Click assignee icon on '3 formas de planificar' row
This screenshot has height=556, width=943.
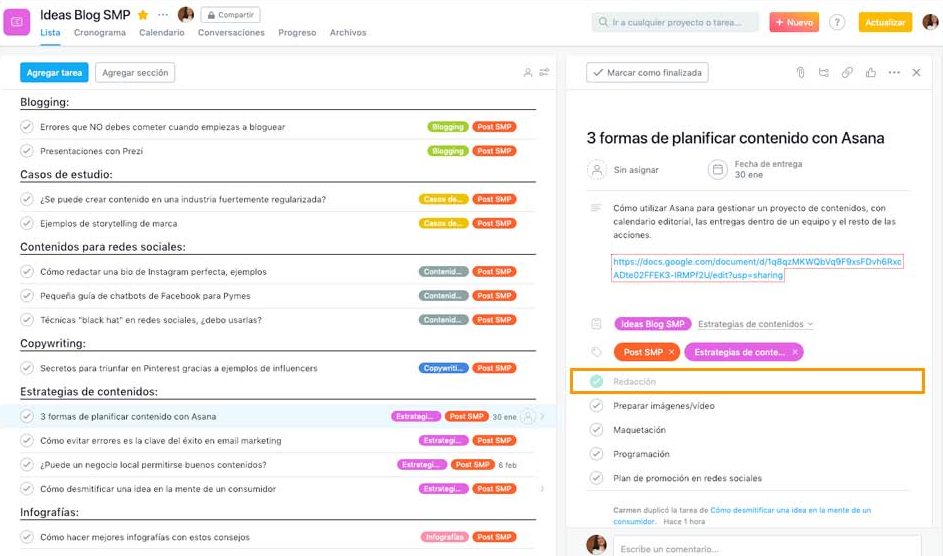point(527,417)
